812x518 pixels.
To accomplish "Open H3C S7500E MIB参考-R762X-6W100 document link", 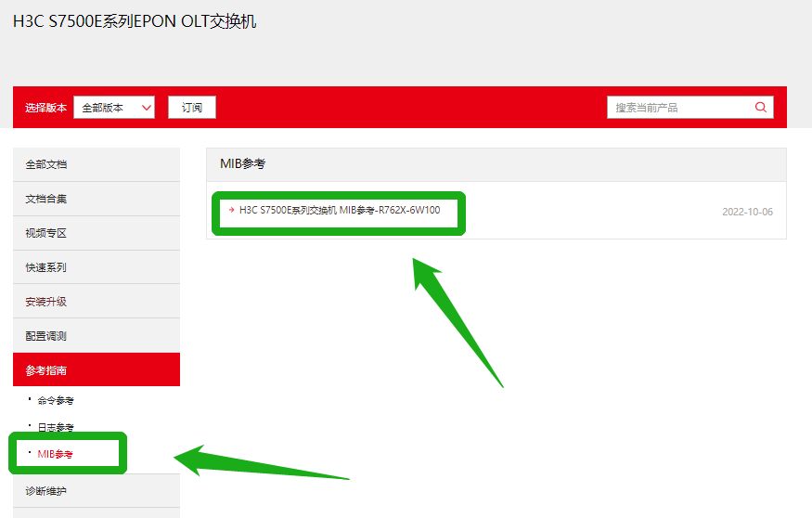I will coord(340,211).
